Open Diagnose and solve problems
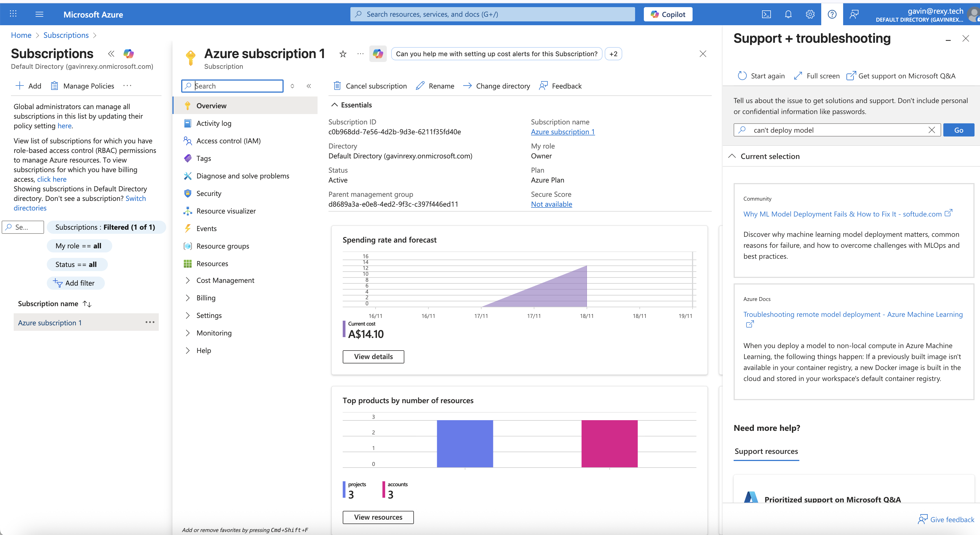 [242, 176]
